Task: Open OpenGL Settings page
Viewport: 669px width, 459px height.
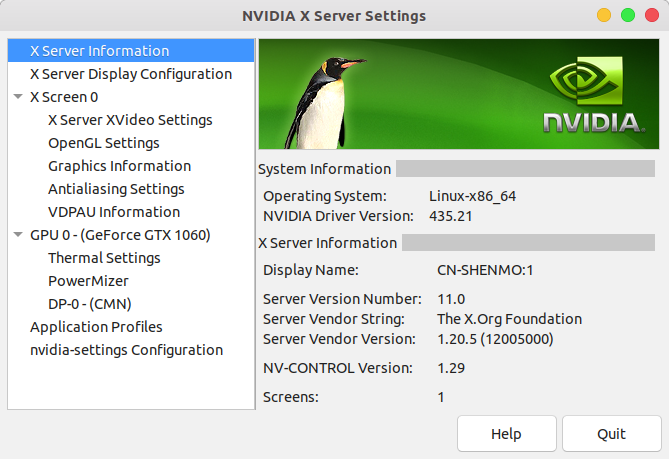Action: 131,143
